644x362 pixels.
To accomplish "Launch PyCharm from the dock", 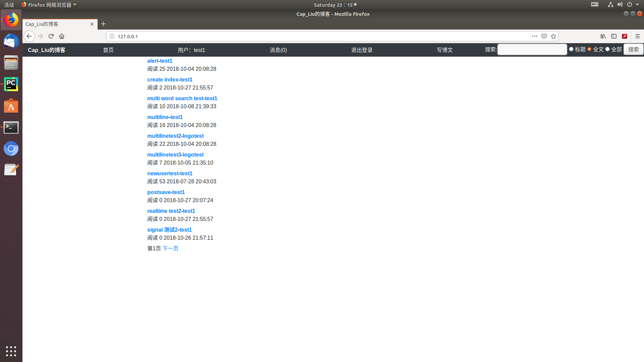I will pyautogui.click(x=11, y=84).
